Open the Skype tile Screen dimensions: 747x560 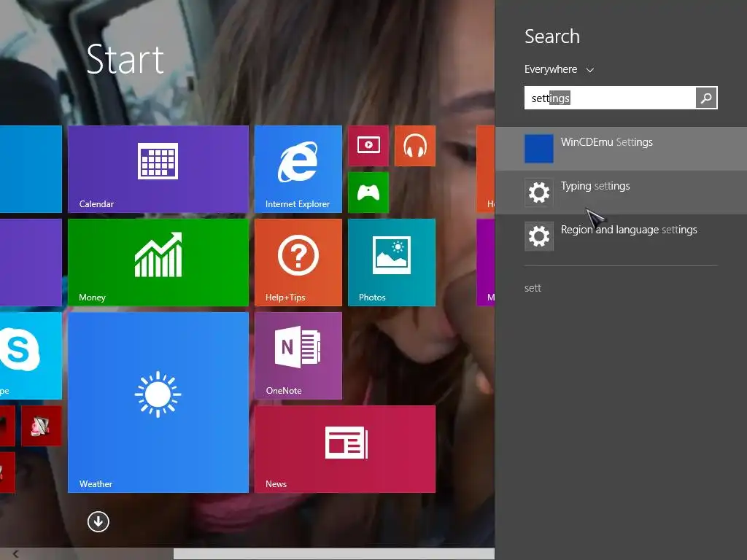coord(31,356)
